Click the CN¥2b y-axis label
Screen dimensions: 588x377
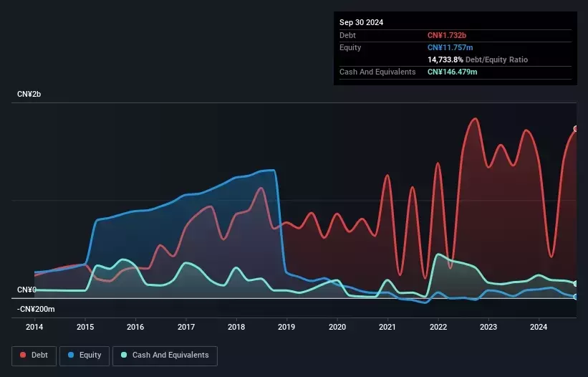point(29,94)
